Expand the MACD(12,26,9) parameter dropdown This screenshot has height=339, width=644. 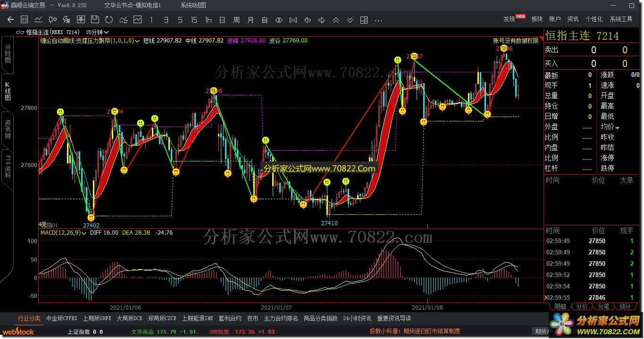tap(84, 233)
